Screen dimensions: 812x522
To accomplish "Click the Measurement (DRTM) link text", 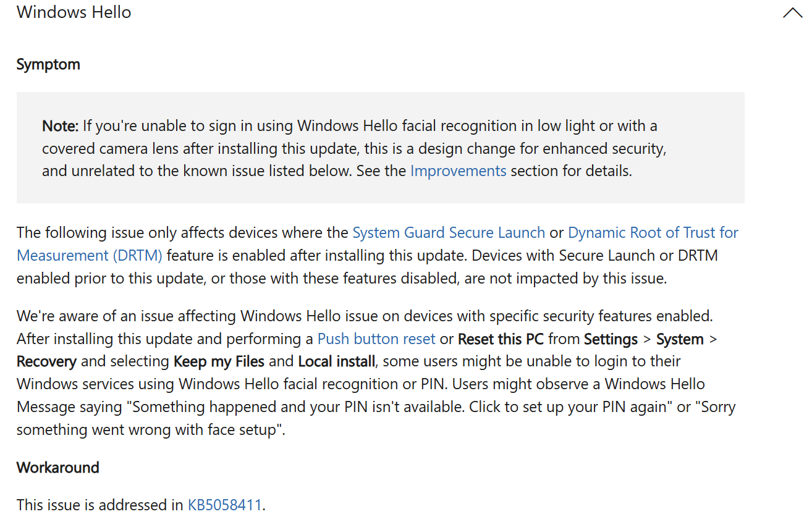I will click(x=90, y=256).
